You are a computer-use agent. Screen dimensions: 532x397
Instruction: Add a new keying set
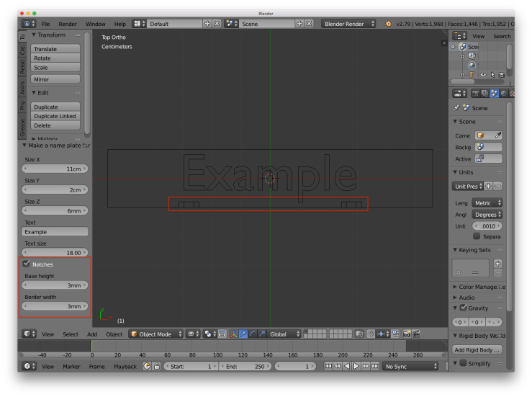point(497,264)
